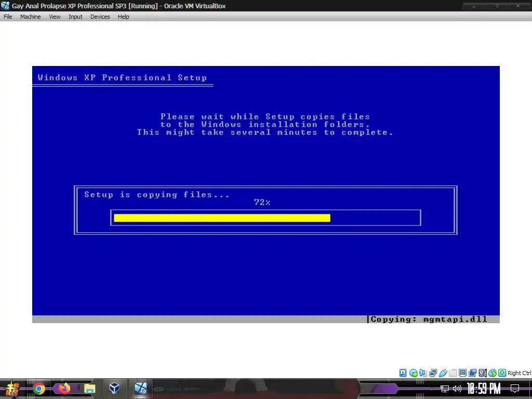Launch Firefox from the taskbar
This screenshot has height=399, width=532.
[64, 389]
